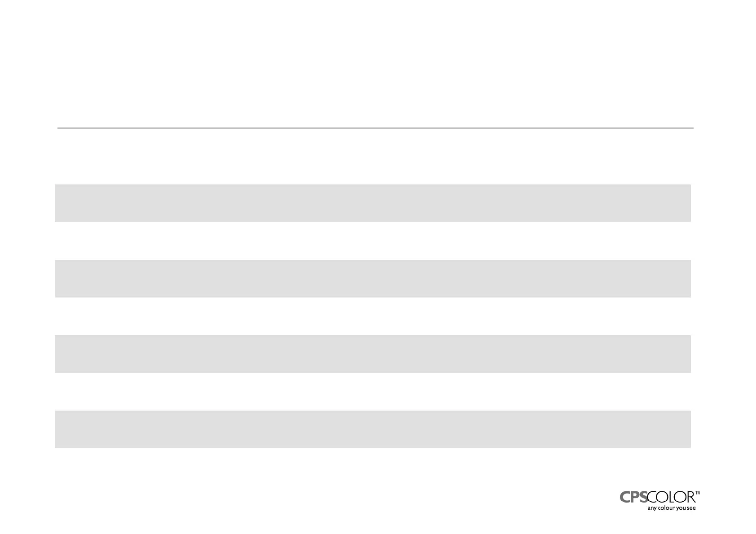Select the first gray band from the top

pos(373,203)
